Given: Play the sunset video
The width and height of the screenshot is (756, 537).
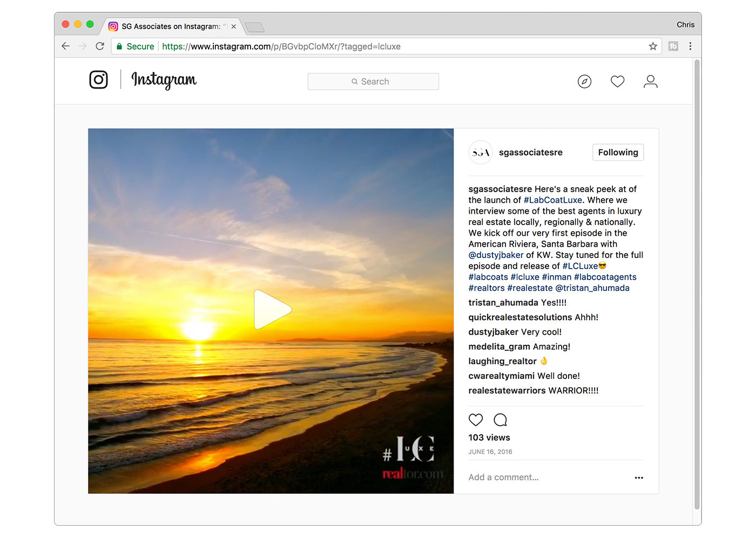Looking at the screenshot, I should [x=273, y=309].
